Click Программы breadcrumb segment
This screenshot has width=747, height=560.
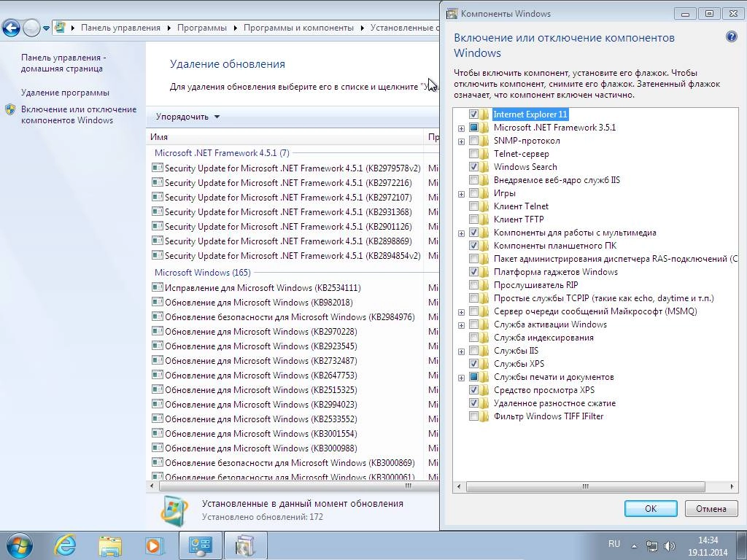tap(202, 28)
